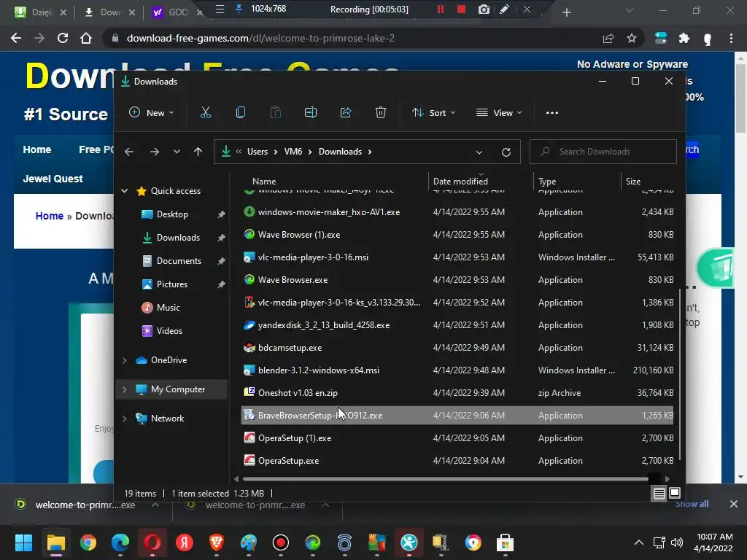Open Microsoft Store from taskbar
Screen dimensions: 747x560
pos(505,542)
